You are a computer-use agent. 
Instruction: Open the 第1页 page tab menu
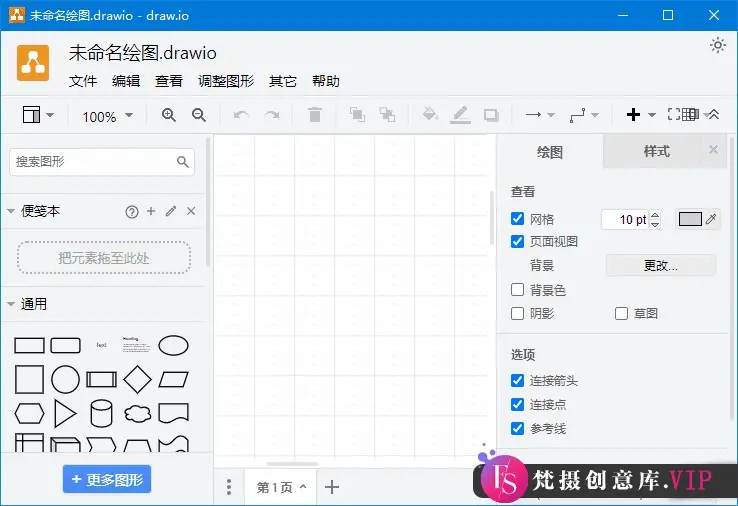(x=281, y=487)
